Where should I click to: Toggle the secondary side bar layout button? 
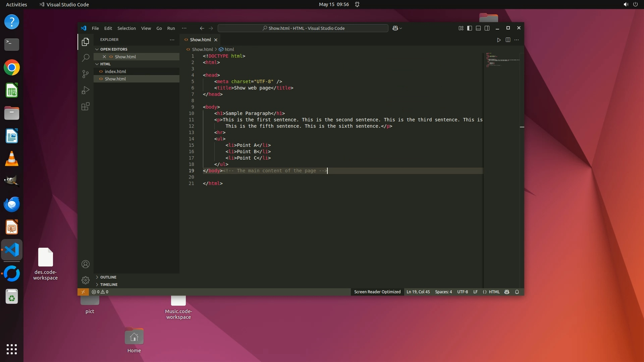coord(487,28)
